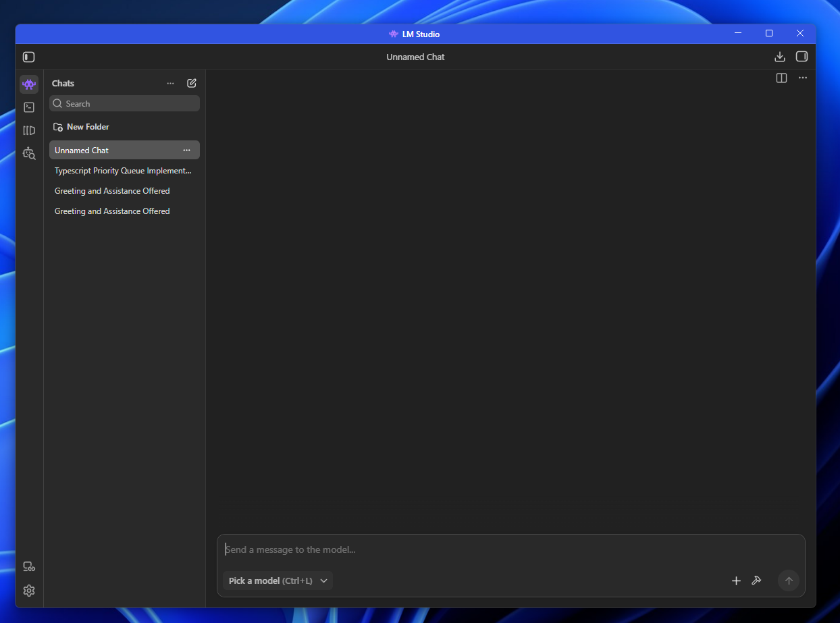Toggle the left sidebar panel icon
This screenshot has height=623, width=840.
click(29, 57)
